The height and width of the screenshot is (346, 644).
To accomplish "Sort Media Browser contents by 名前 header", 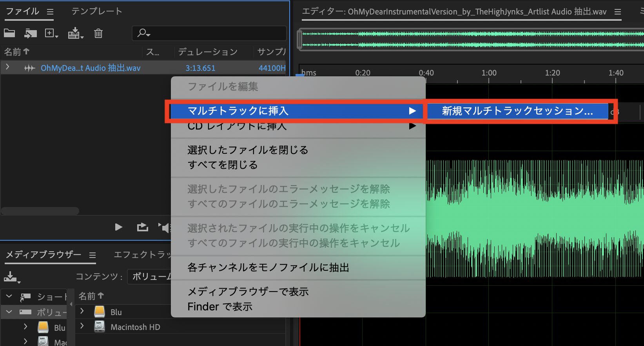I will pos(91,296).
